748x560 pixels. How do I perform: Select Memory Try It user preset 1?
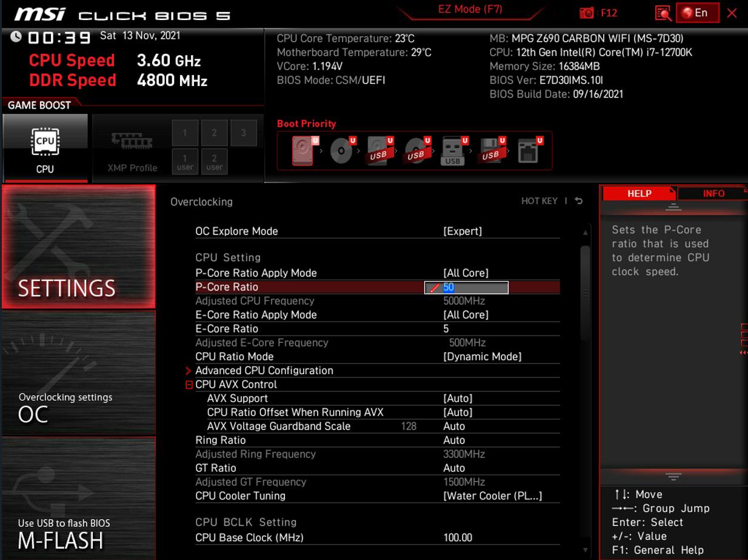185,161
